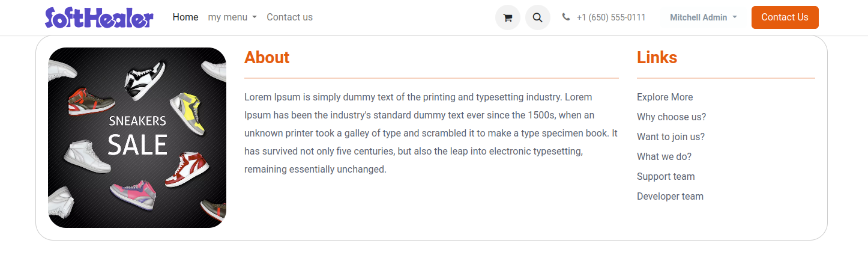Image resolution: width=868 pixels, height=270 pixels.
Task: Select the Want to join us? link
Action: point(671,137)
